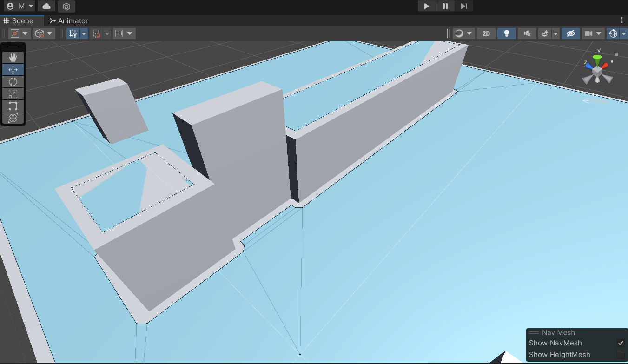Select the Rotate tool
The width and height of the screenshot is (628, 364).
(x=13, y=82)
